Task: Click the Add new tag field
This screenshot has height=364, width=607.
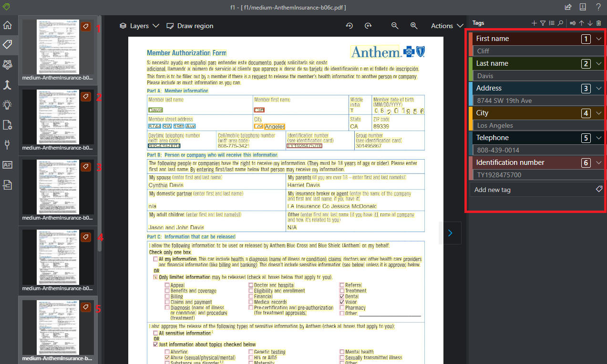Action: (537, 190)
